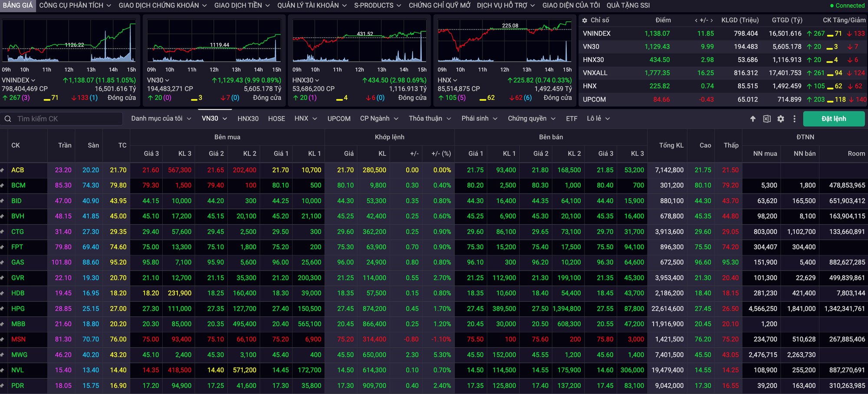Open HNX30 chart index selector
868x394 pixels.
coord(306,80)
